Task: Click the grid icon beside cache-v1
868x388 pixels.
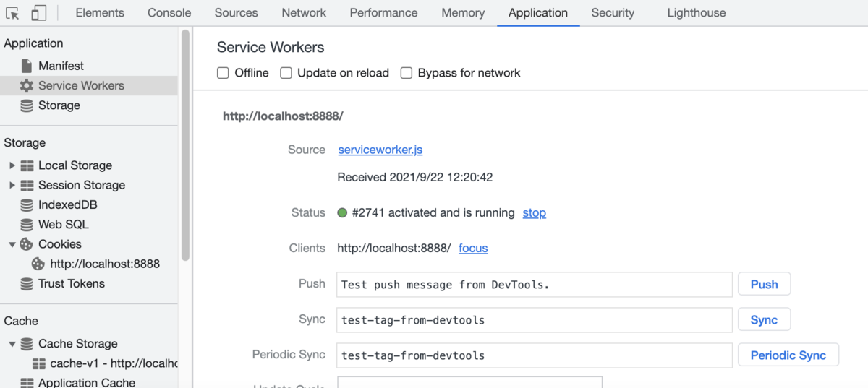Action: 38,363
